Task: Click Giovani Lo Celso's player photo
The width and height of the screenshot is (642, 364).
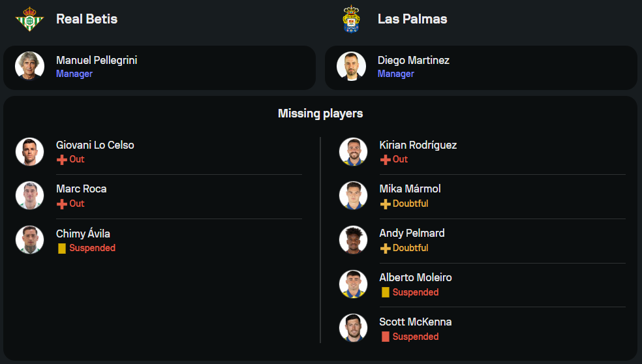Action: pyautogui.click(x=29, y=151)
